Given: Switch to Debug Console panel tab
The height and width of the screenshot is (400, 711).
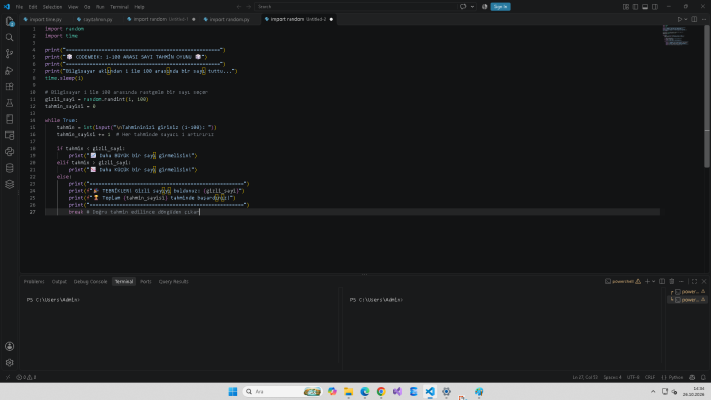Looking at the screenshot, I should 90,282.
